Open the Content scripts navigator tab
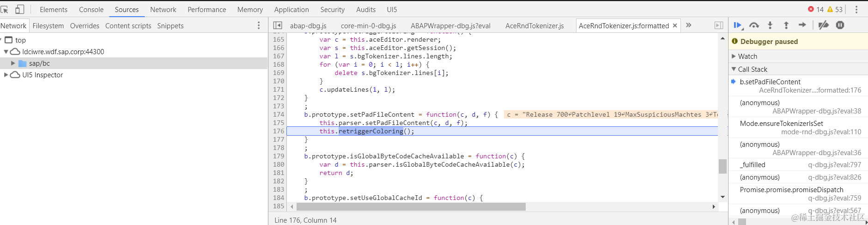Screen dimensions: 868x225 pos(128,26)
